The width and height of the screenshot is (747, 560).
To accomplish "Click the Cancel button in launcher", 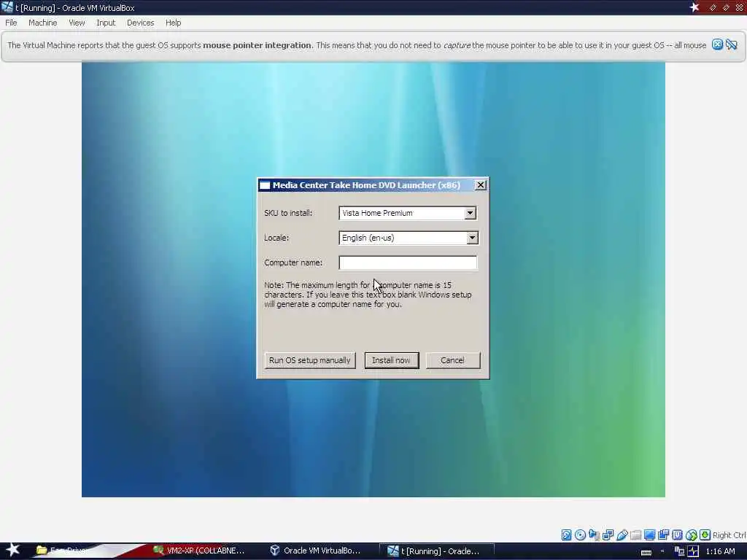I will tap(452, 360).
